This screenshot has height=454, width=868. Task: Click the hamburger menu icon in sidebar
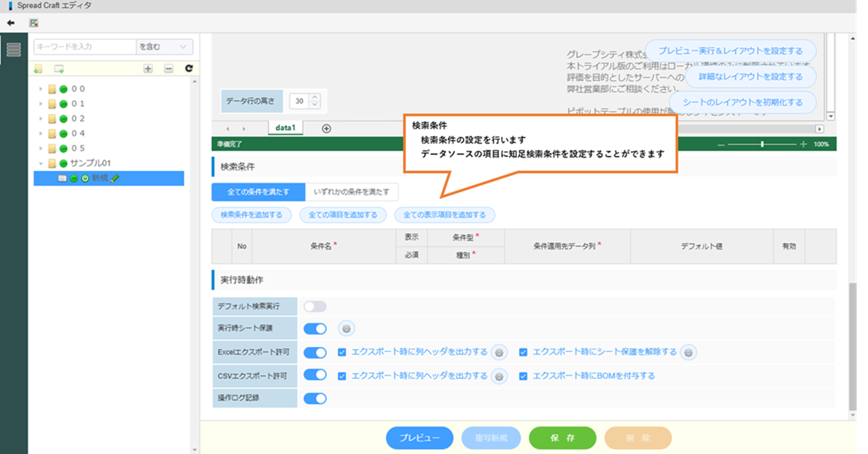[13, 50]
